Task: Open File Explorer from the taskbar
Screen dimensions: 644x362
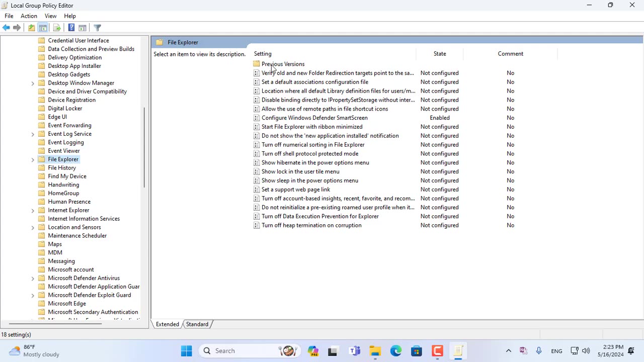Action: pos(375,351)
